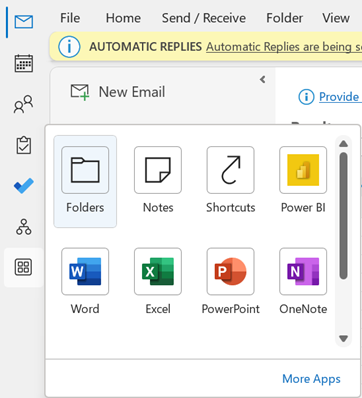362x398 pixels.
Task: Open the Folder tab
Action: coord(284,18)
